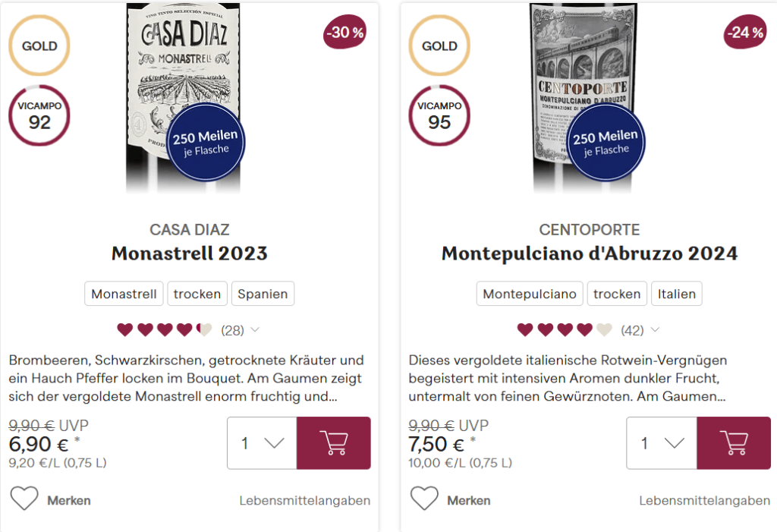The height and width of the screenshot is (532, 777).
Task: Select the Monastrell grape tag
Action: [x=124, y=294]
